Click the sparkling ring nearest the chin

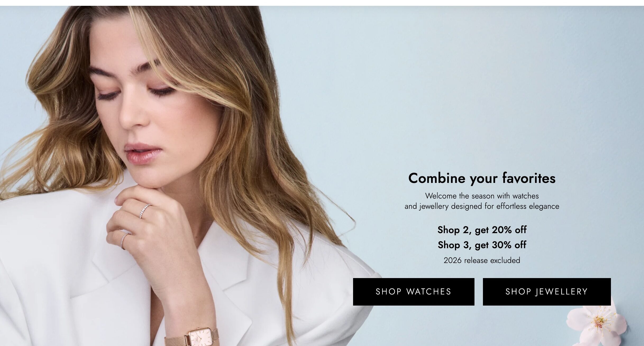(x=145, y=211)
